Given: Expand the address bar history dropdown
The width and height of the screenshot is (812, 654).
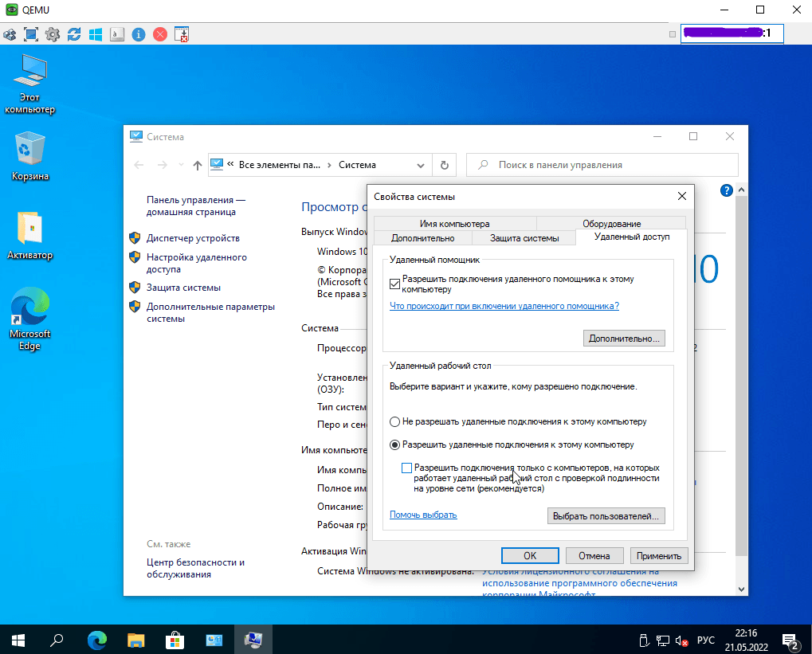Looking at the screenshot, I should 421,165.
